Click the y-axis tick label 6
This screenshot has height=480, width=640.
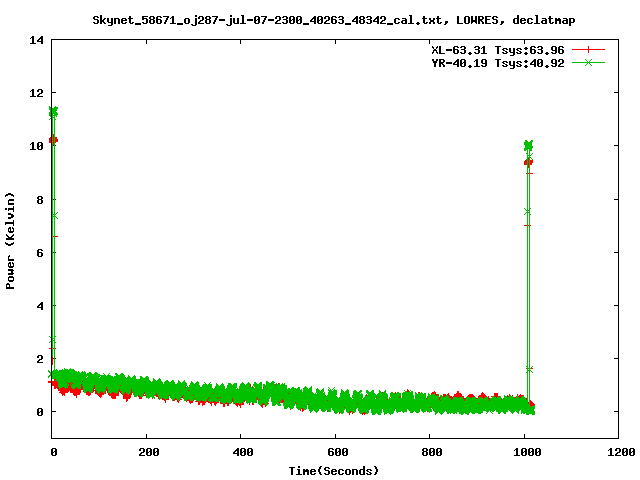tap(40, 253)
